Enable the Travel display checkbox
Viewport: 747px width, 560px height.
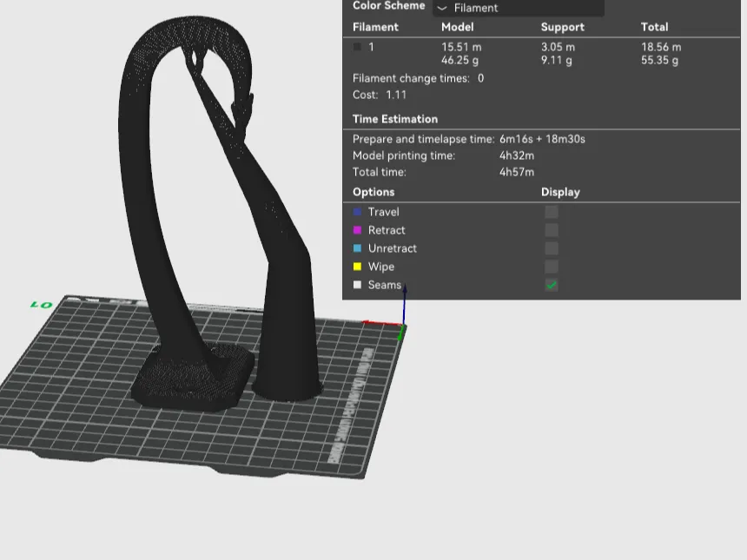pyautogui.click(x=552, y=212)
